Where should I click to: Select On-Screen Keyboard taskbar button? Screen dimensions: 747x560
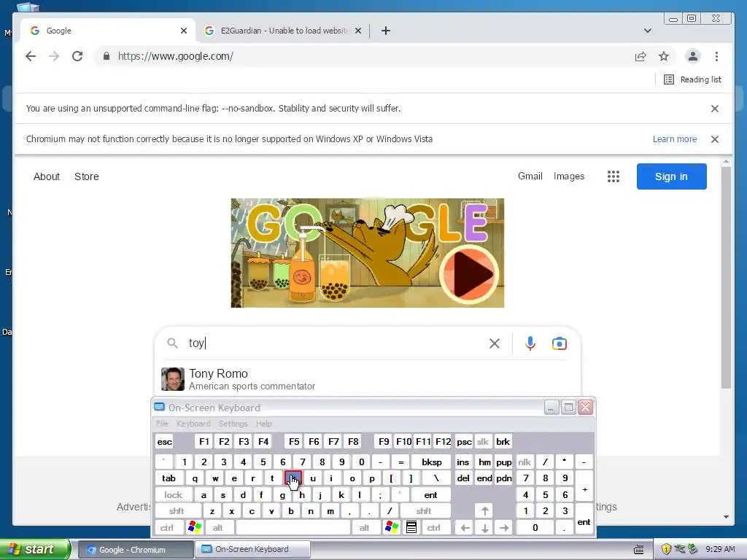point(252,550)
